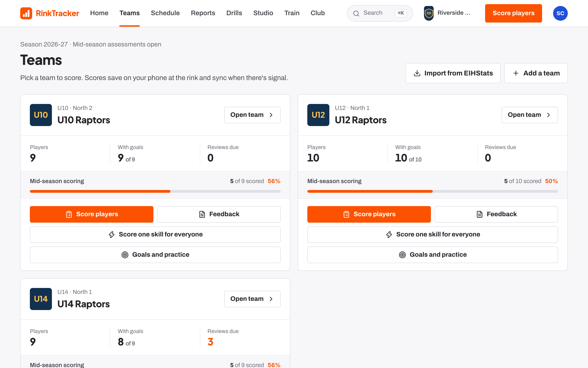Focus the Search input field
The width and height of the screenshot is (588, 368).
(x=380, y=13)
